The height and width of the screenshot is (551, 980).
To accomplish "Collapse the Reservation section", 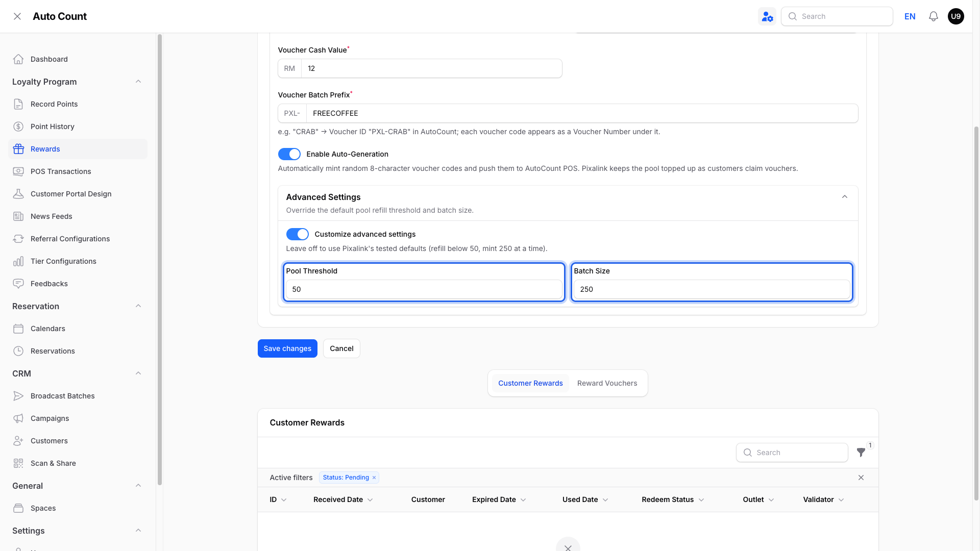I will 138,306.
